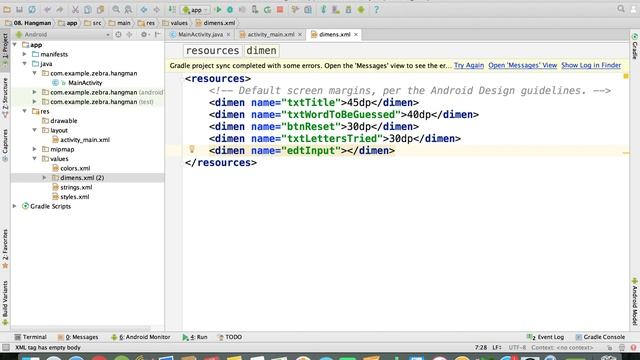The height and width of the screenshot is (360, 640).
Task: Switch to the MainActivity.java tab
Action: tap(200, 35)
